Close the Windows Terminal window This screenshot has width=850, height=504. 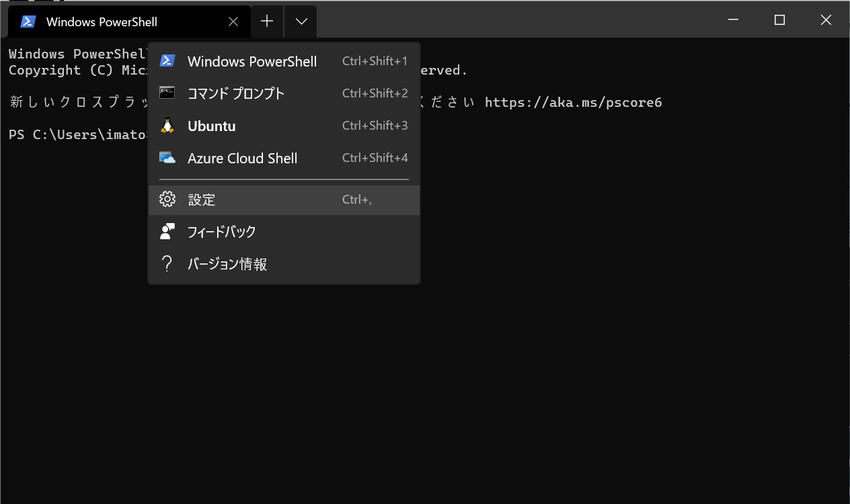(x=826, y=20)
